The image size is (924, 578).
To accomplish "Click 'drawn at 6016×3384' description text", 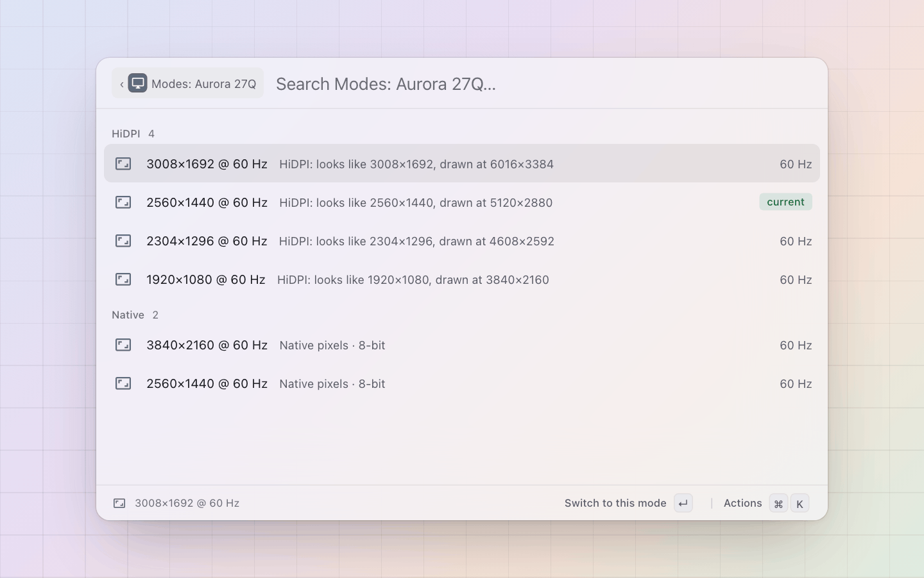I will point(497,164).
